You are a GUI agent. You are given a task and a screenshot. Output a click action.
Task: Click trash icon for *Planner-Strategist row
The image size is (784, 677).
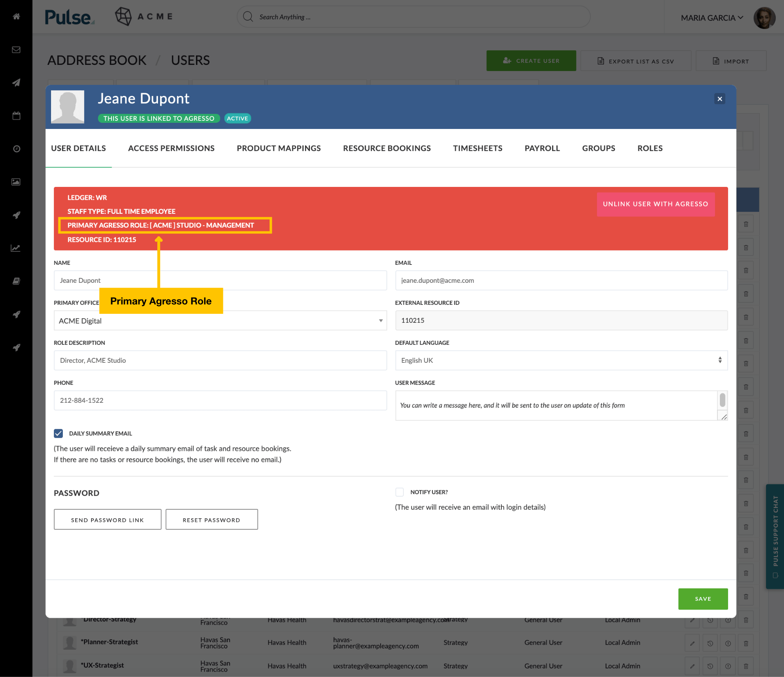tap(746, 643)
